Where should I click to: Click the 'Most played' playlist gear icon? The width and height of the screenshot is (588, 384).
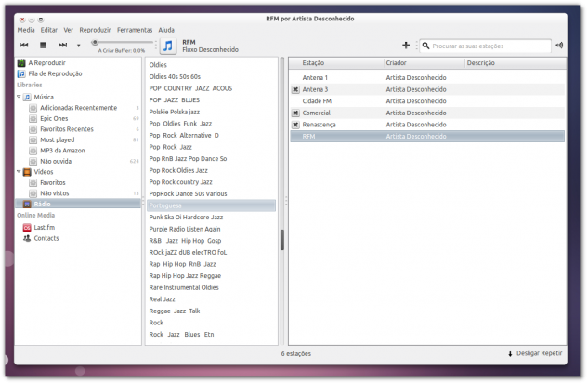point(33,140)
